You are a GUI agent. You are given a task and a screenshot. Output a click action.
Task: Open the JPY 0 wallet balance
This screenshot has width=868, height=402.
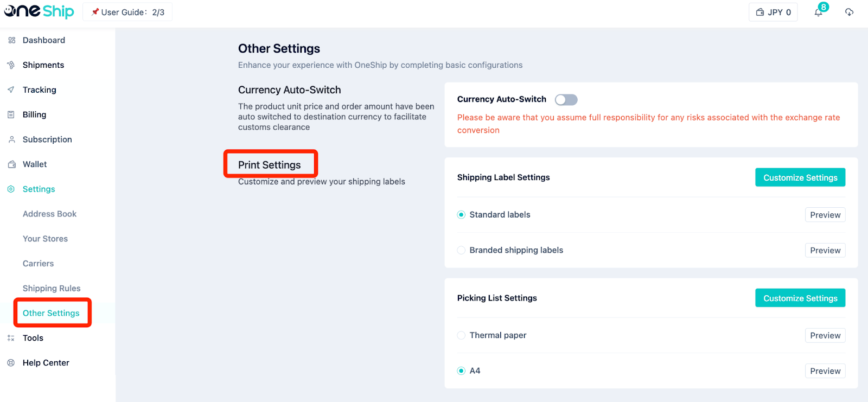(x=773, y=12)
